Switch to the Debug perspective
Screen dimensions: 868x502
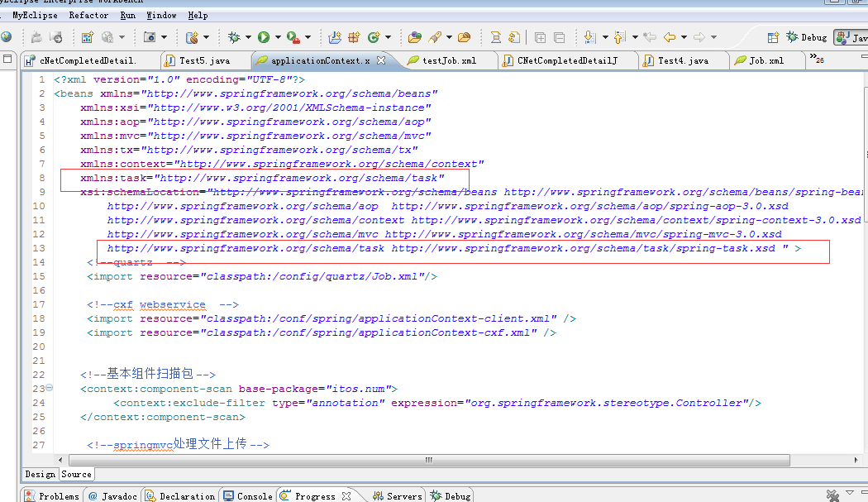[807, 37]
